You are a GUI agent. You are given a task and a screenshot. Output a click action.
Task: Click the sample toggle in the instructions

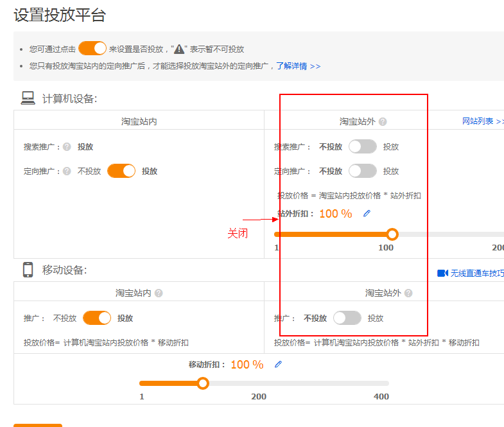(92, 49)
